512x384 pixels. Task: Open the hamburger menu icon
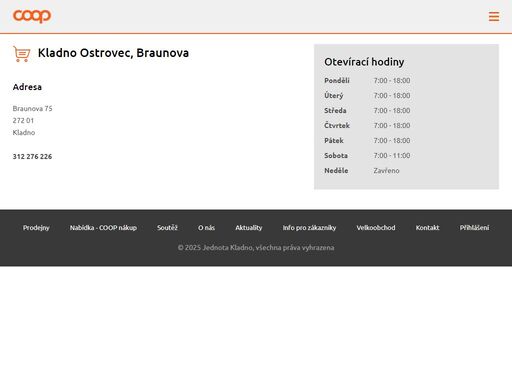pyautogui.click(x=494, y=16)
